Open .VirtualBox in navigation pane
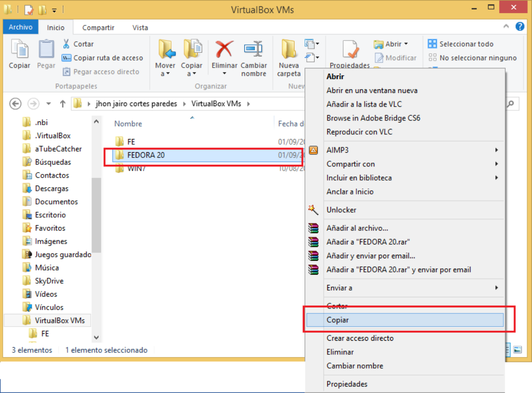 53,136
